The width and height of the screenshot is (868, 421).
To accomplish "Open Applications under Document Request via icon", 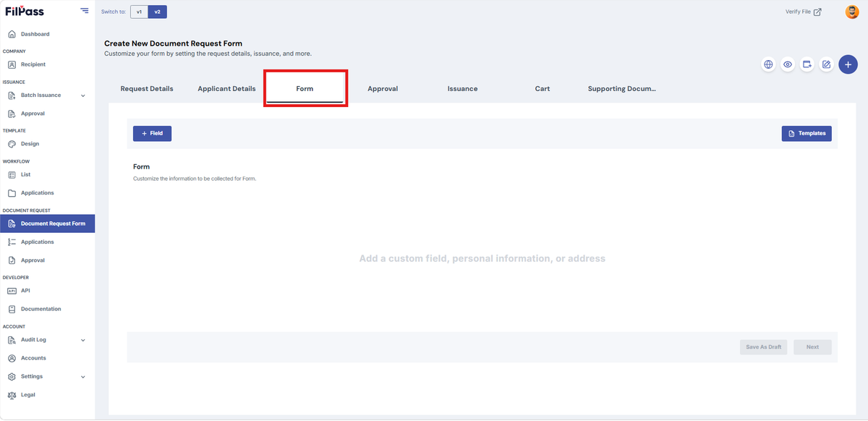I will click(x=12, y=242).
